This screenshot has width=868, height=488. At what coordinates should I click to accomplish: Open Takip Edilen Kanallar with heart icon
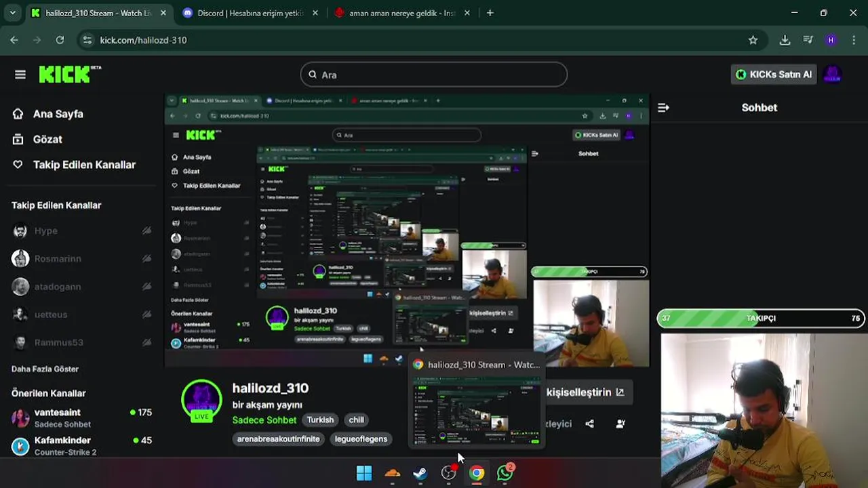pyautogui.click(x=75, y=165)
